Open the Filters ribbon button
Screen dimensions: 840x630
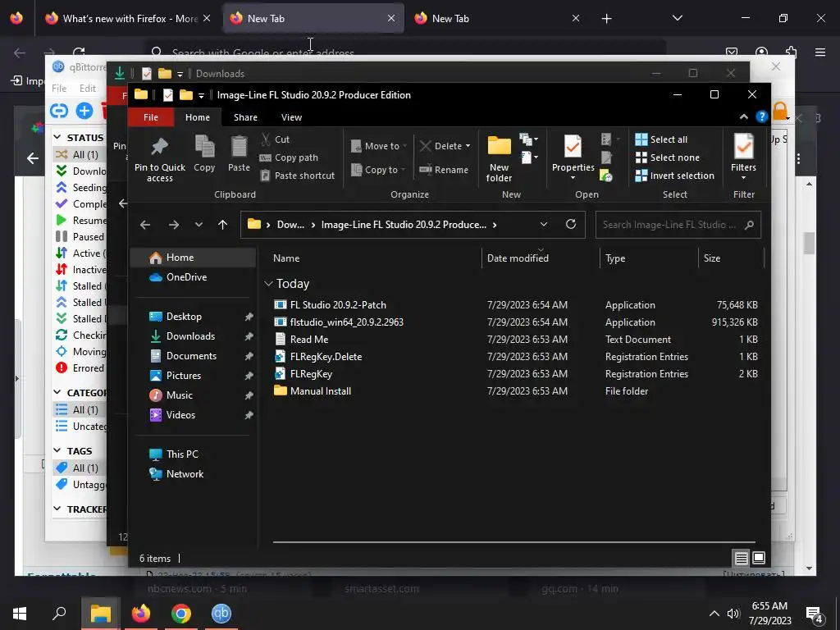(743, 157)
